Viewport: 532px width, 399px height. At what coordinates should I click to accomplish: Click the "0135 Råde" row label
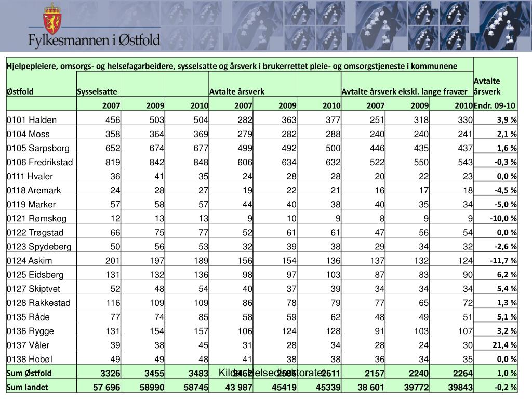pyautogui.click(x=28, y=317)
